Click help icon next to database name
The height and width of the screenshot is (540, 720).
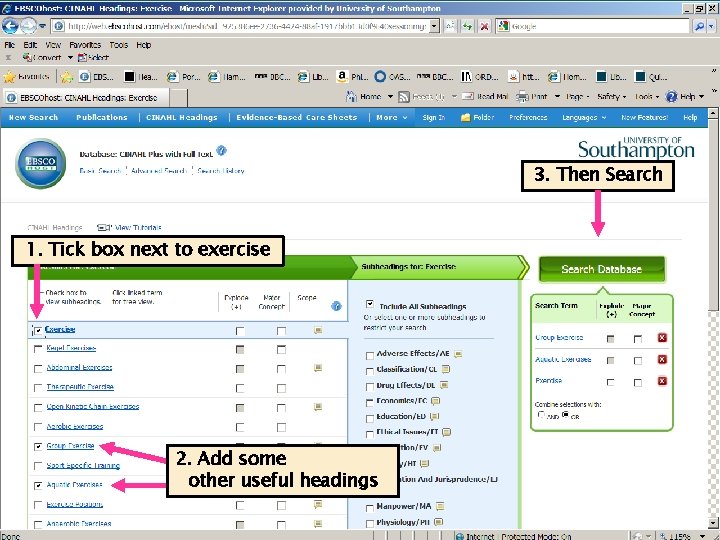[x=221, y=151]
